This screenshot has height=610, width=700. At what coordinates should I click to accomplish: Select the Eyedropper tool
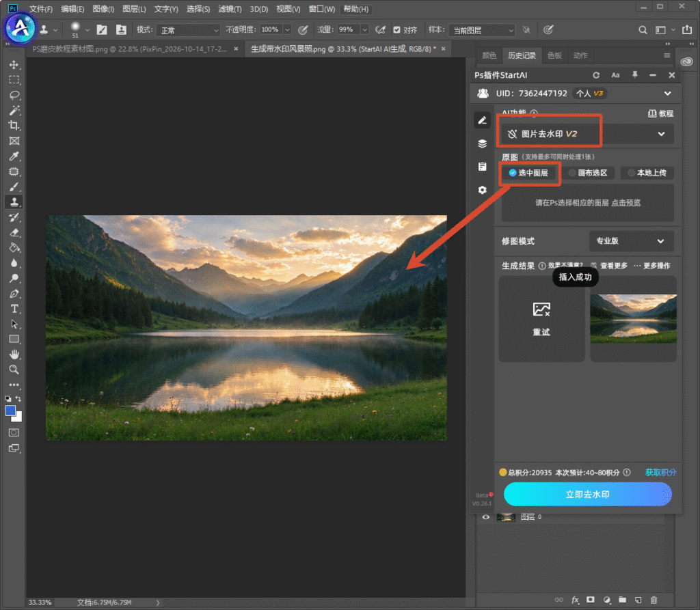pos(14,156)
